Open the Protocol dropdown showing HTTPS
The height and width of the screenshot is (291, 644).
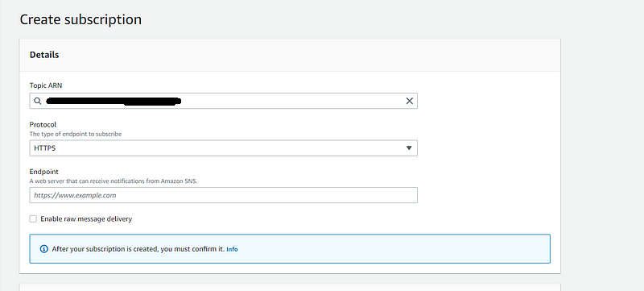coord(224,148)
